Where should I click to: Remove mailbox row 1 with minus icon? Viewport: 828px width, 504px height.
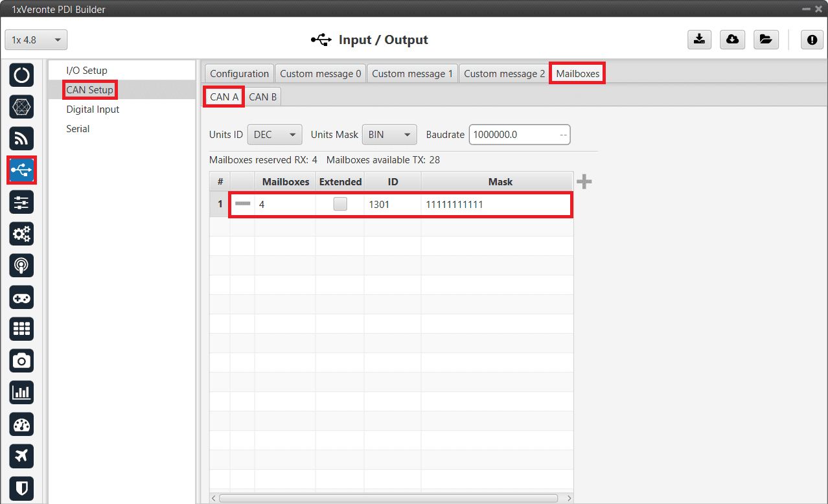(242, 204)
